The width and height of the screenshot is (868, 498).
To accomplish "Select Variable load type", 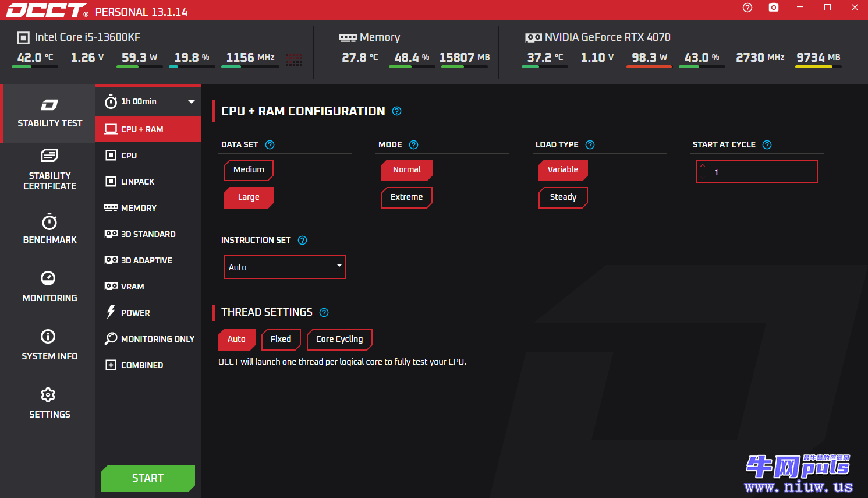I will point(563,169).
